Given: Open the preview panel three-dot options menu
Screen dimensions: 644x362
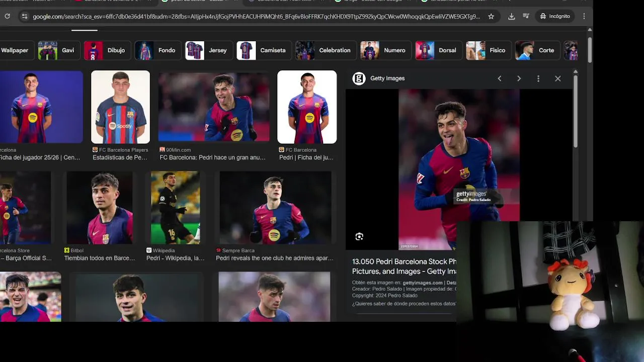Looking at the screenshot, I should pos(538,78).
